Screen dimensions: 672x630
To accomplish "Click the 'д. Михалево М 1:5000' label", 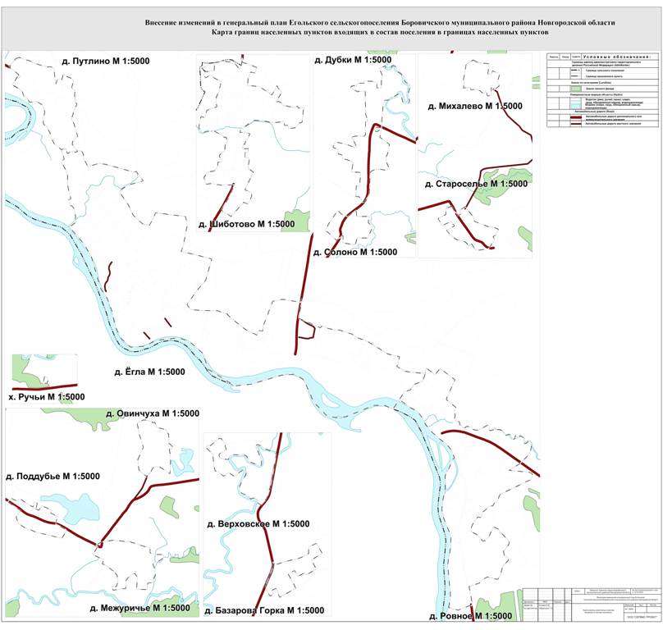I will click(x=475, y=106).
